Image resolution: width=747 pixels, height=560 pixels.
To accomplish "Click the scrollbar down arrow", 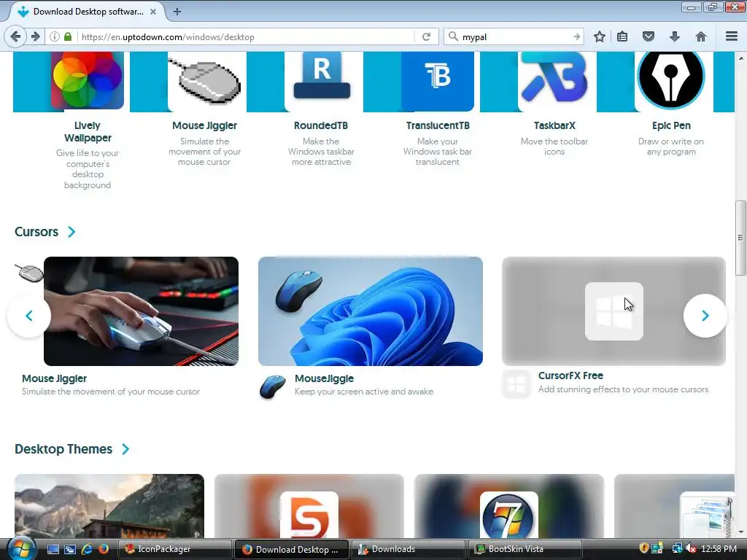I will 740,532.
